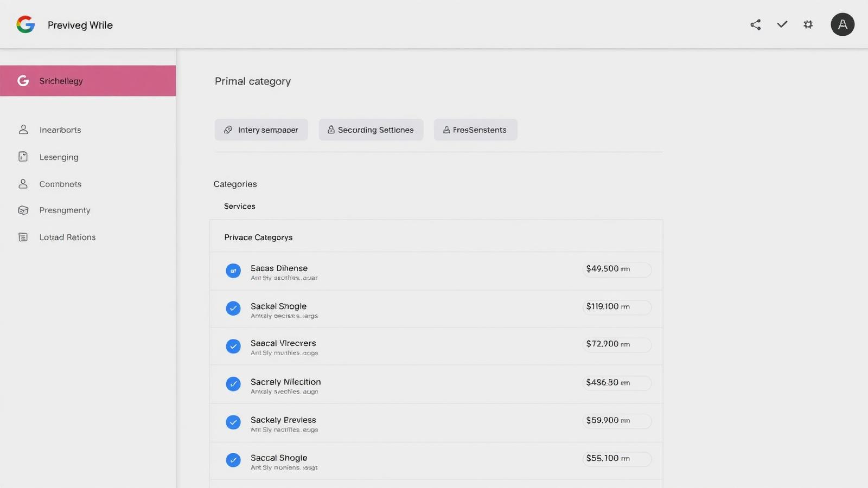
Task: Click the Sacraly Nilecition title text
Action: [285, 382]
